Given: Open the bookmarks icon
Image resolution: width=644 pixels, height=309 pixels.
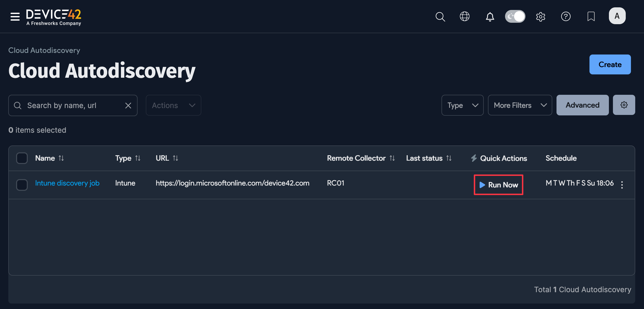Looking at the screenshot, I should coord(591,17).
